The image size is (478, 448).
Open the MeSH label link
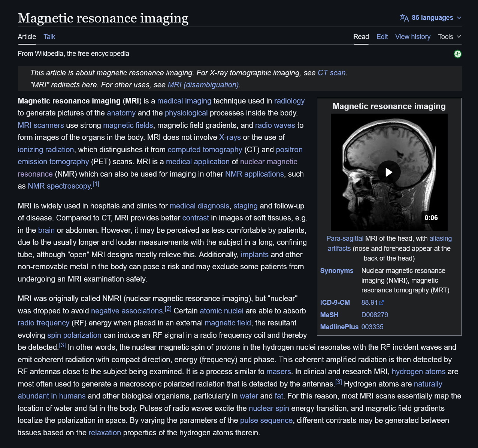[329, 315]
